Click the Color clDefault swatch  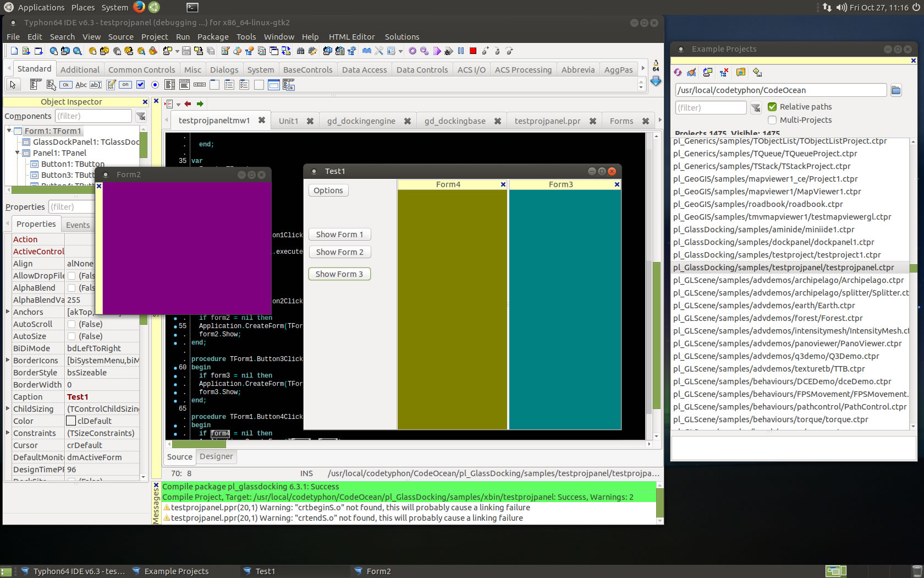[71, 421]
